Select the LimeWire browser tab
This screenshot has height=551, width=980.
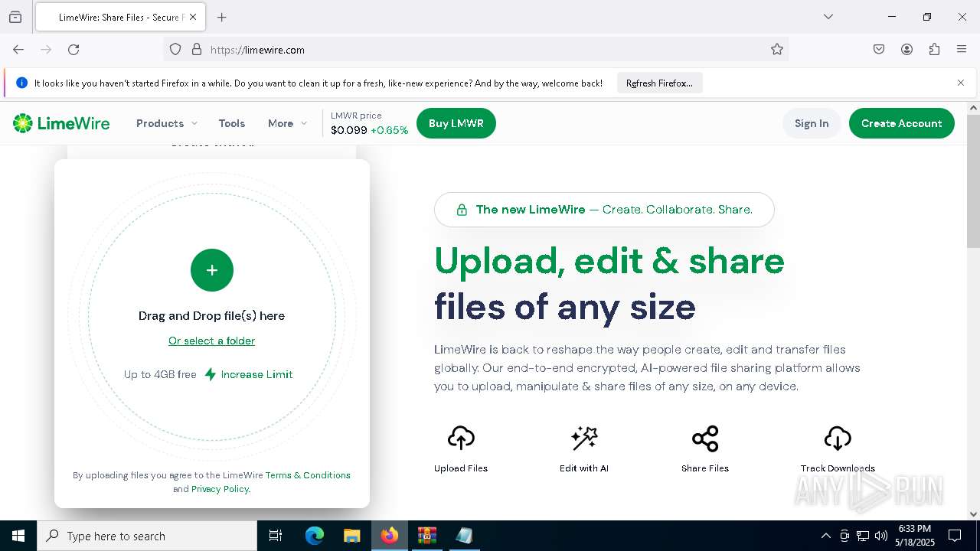pos(119,17)
